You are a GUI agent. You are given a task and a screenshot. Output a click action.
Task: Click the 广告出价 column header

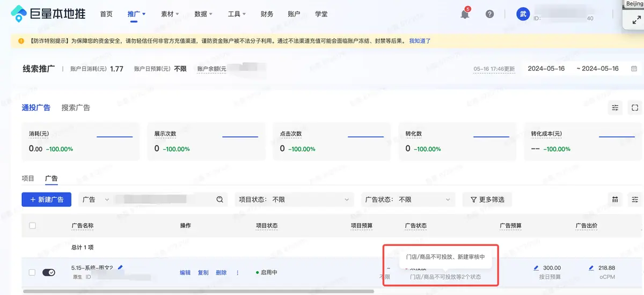pyautogui.click(x=586, y=226)
